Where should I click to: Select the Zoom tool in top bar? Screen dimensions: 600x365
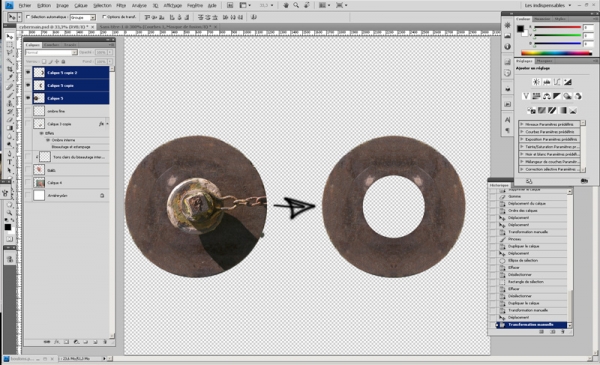point(296,5)
